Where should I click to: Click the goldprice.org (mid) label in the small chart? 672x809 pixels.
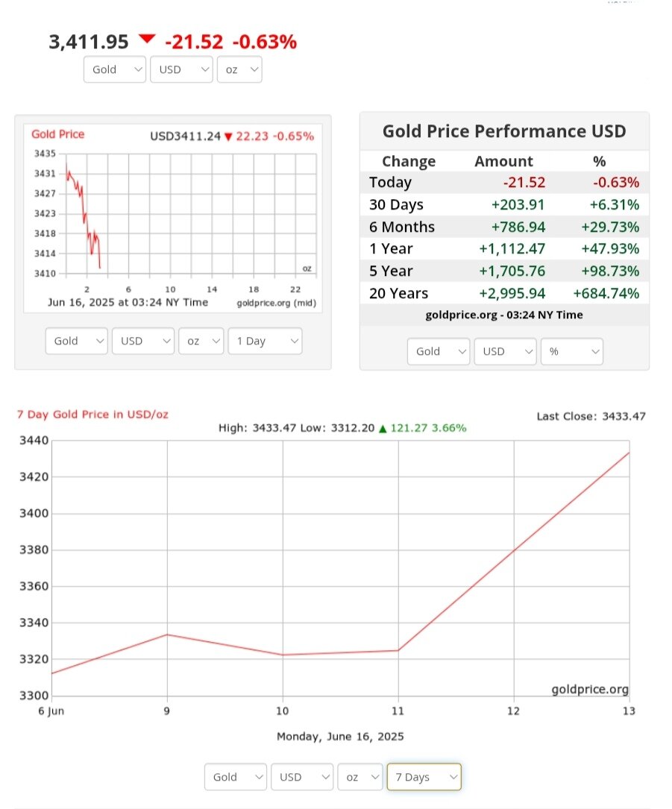point(276,303)
